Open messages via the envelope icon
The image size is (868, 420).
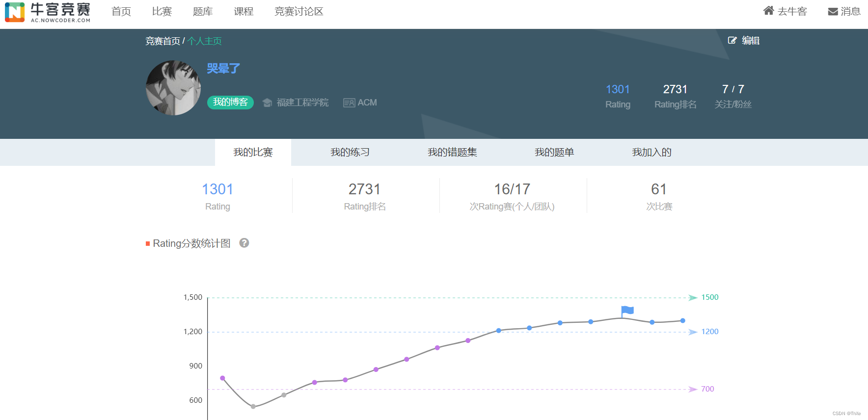point(833,12)
